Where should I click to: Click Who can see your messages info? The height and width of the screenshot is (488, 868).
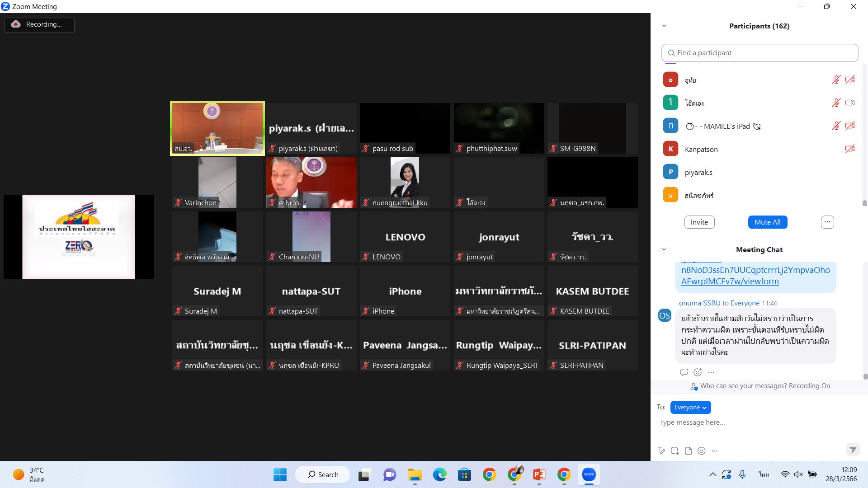[x=760, y=386]
